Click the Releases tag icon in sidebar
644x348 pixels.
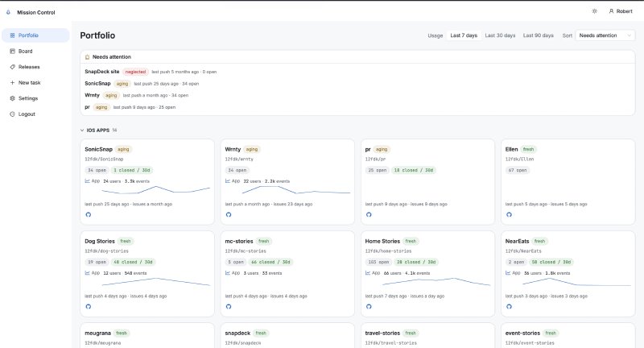[x=12, y=67]
